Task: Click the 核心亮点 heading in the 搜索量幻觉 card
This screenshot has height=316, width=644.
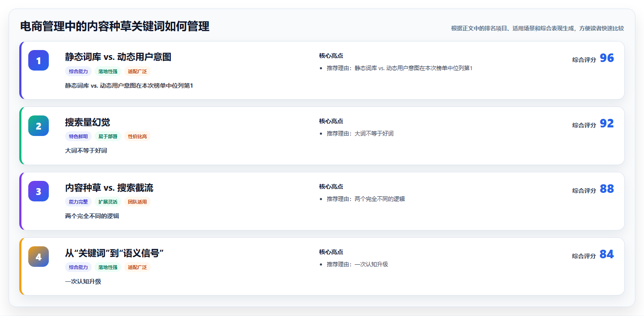Action: click(331, 121)
